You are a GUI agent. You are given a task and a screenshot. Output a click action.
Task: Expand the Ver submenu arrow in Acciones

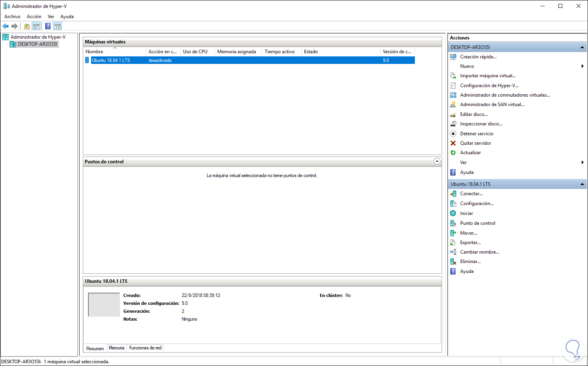pyautogui.click(x=582, y=162)
